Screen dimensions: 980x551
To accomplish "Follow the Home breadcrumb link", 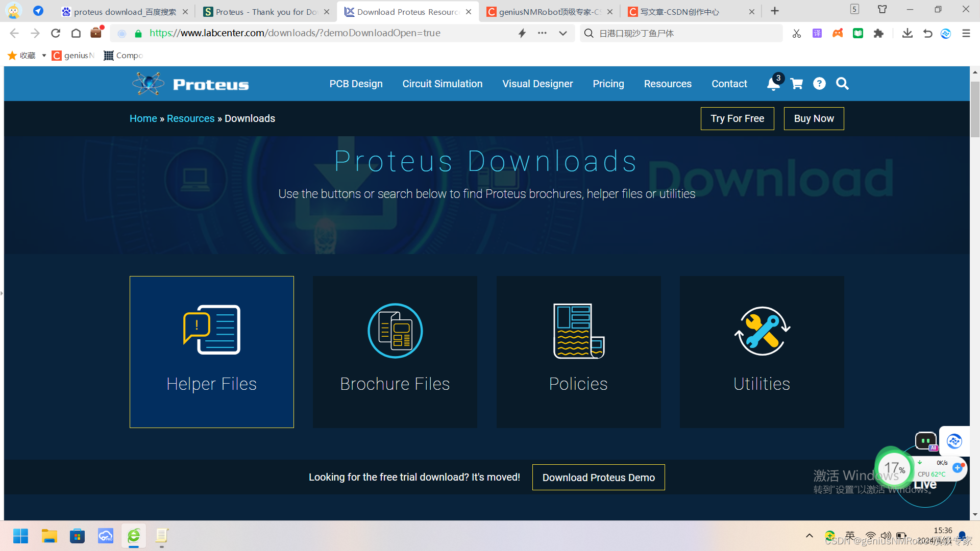I will 143,118.
